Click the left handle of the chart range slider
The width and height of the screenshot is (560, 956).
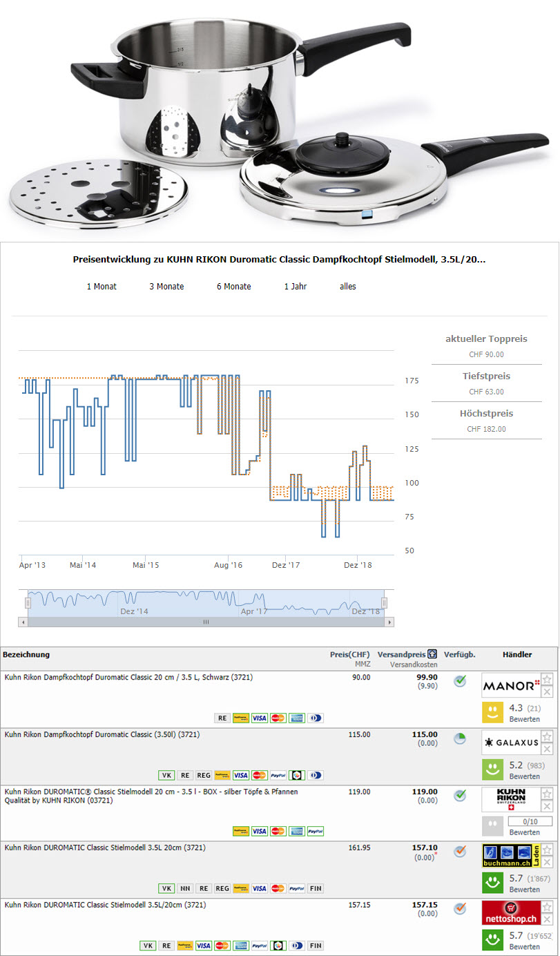pyautogui.click(x=28, y=602)
